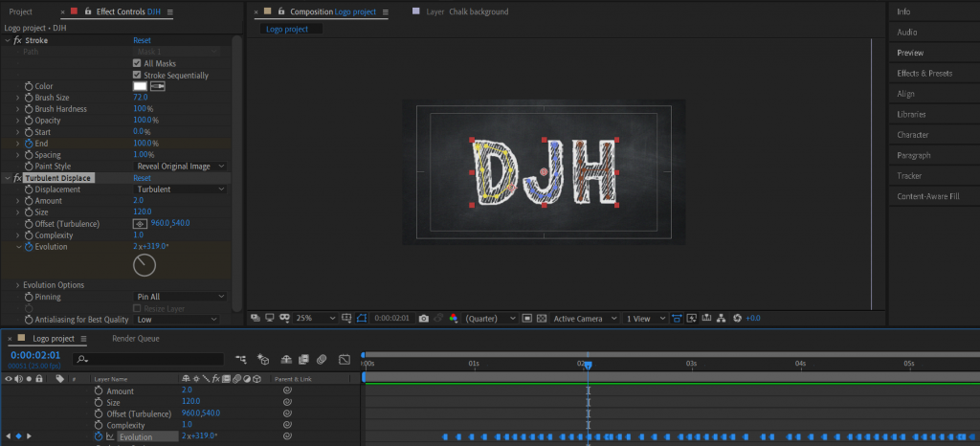Open the Pinning dropdown showing Pin All
Viewport: 980px width, 446px height.
click(180, 297)
